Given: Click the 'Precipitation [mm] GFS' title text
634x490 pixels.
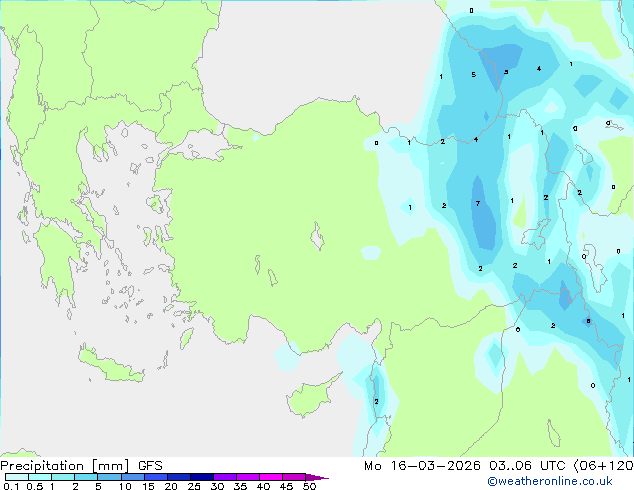Looking at the screenshot, I should tap(81, 466).
